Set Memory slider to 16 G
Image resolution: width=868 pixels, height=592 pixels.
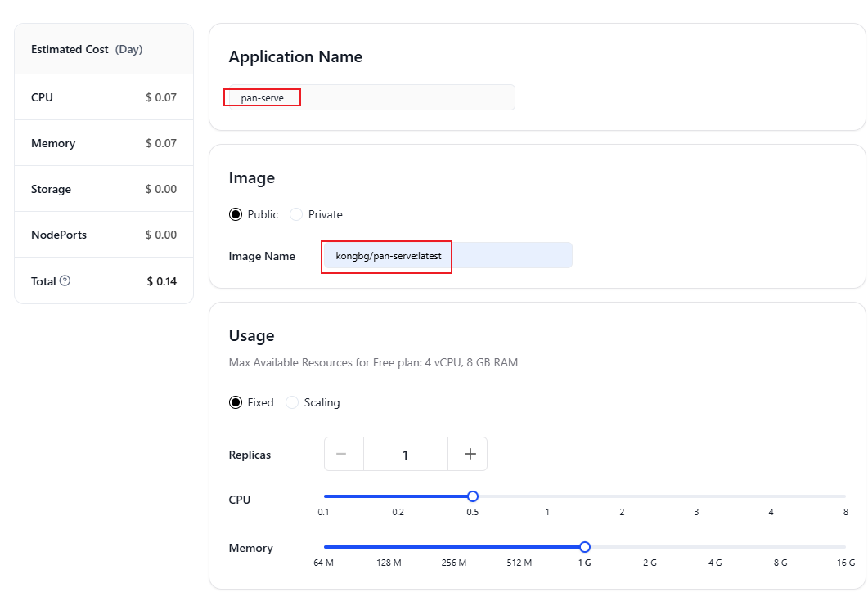(844, 547)
